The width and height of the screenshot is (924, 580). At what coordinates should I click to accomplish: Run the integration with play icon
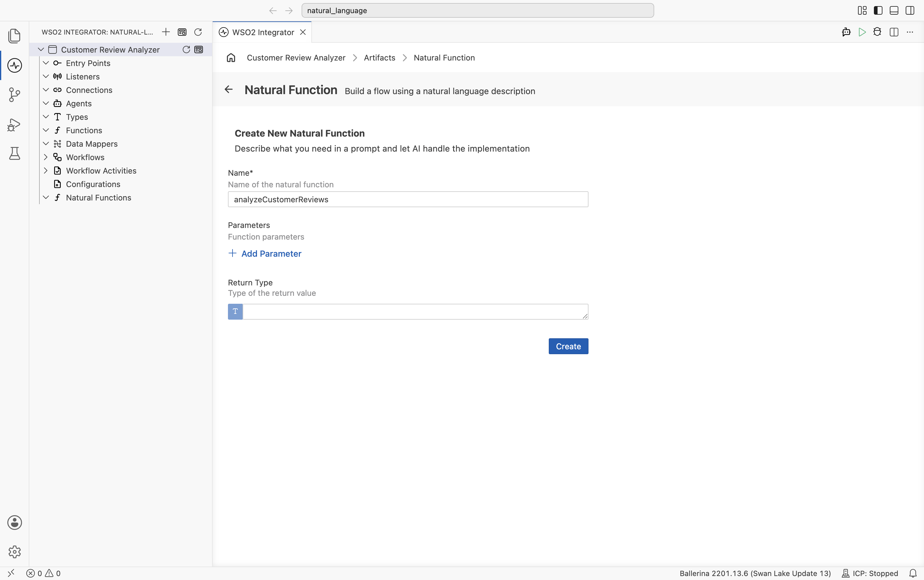click(862, 32)
